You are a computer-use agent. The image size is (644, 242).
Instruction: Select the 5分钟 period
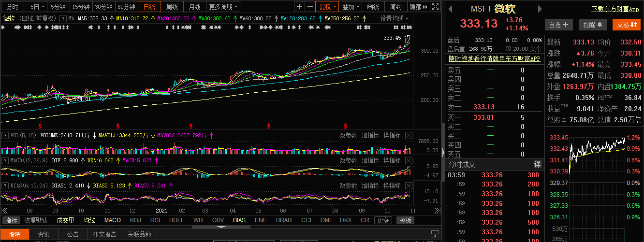[x=58, y=7]
